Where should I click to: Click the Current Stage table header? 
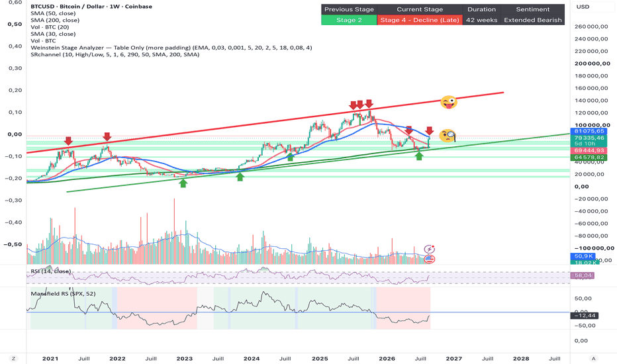tap(420, 9)
